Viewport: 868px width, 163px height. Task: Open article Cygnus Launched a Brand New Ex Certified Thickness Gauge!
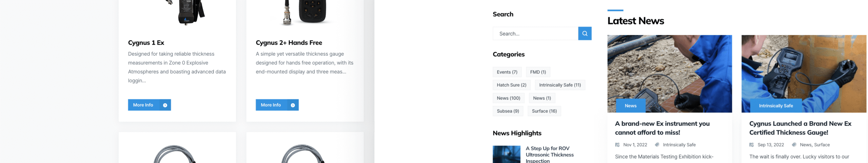(800, 128)
